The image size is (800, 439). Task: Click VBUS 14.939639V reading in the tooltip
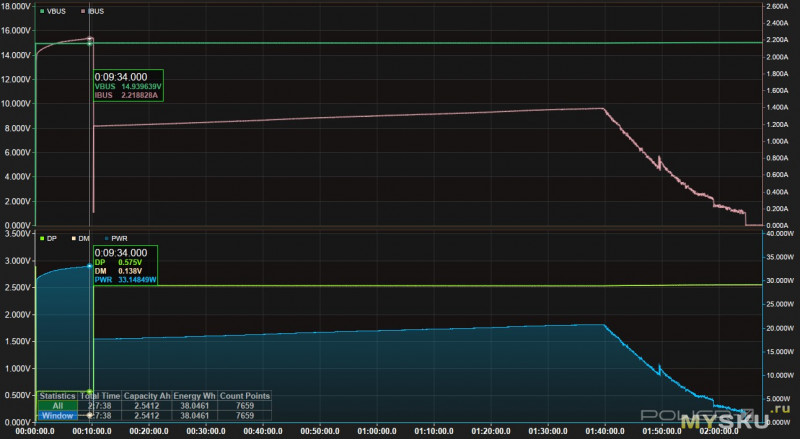tap(128, 87)
